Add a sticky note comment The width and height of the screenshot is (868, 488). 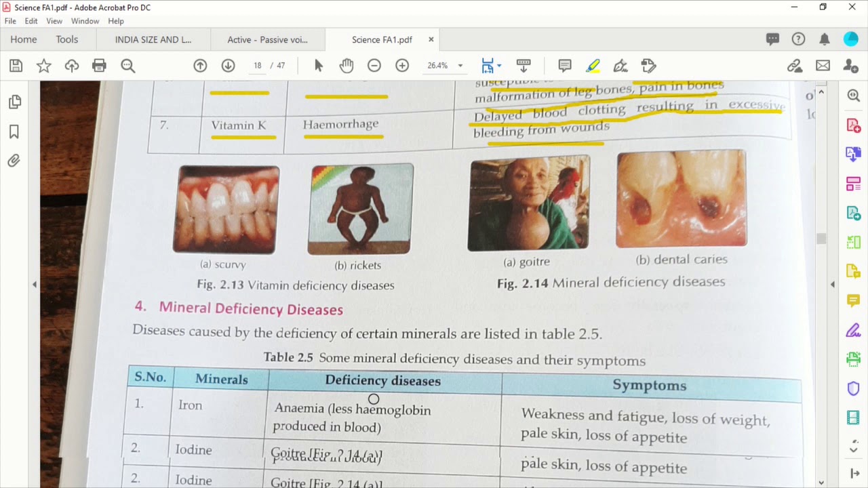(564, 66)
